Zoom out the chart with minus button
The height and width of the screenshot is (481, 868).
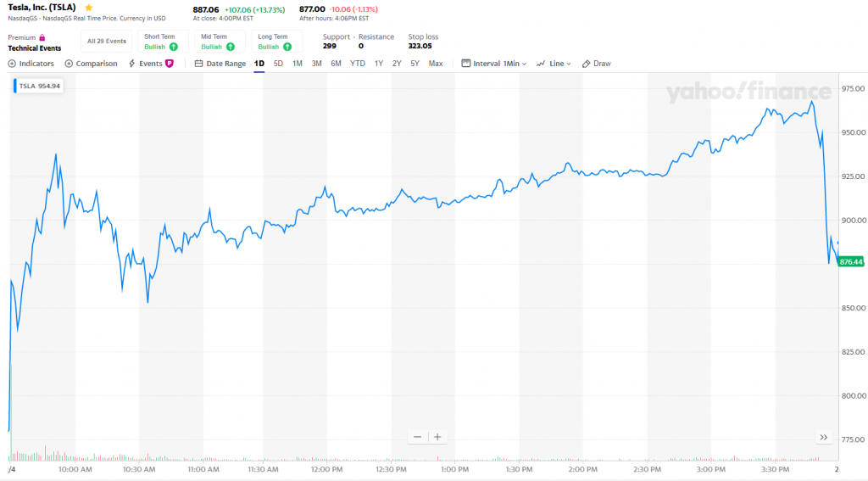point(417,437)
